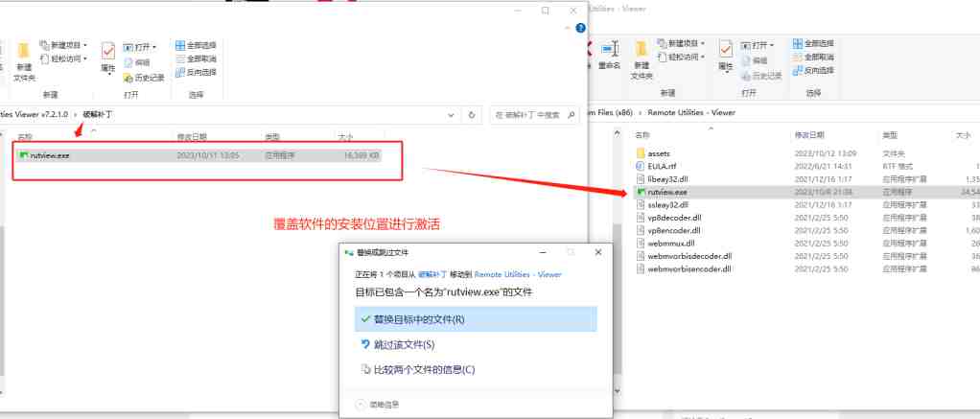This screenshot has width=980, height=419.
Task: Expand brief info toggle in replace dialog
Action: 378,404
